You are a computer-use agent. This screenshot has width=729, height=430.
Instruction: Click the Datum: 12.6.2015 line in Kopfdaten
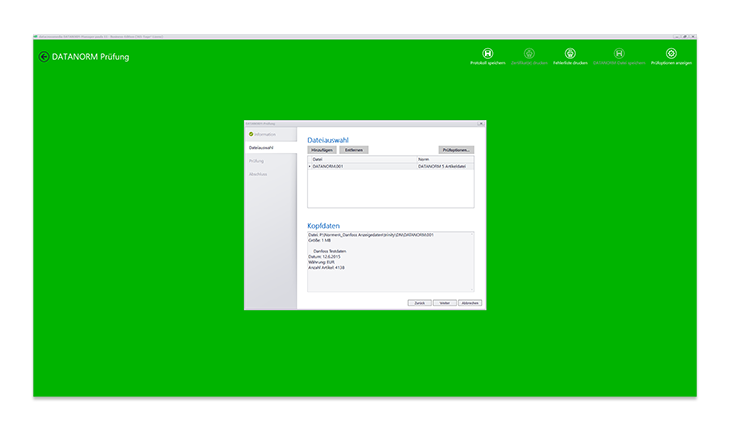click(x=324, y=257)
